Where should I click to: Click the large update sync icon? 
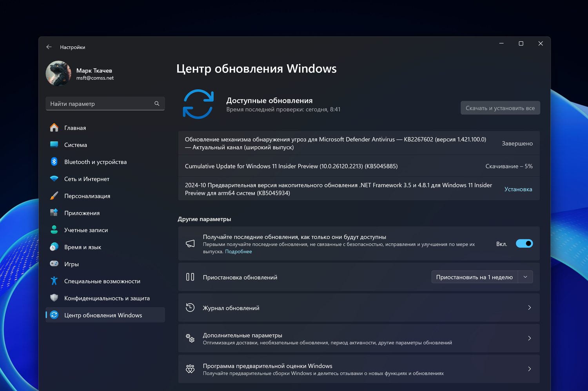[x=198, y=104]
